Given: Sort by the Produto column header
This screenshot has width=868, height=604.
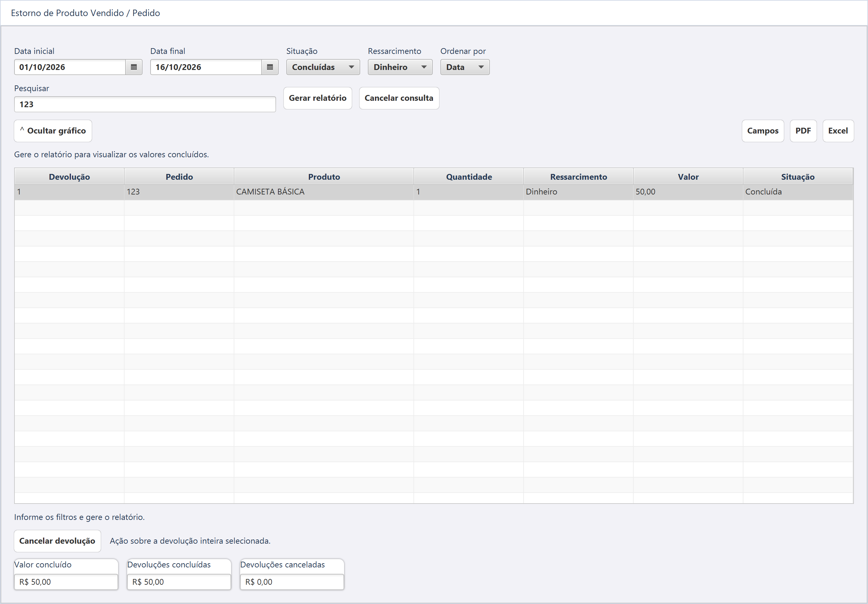Looking at the screenshot, I should point(324,177).
